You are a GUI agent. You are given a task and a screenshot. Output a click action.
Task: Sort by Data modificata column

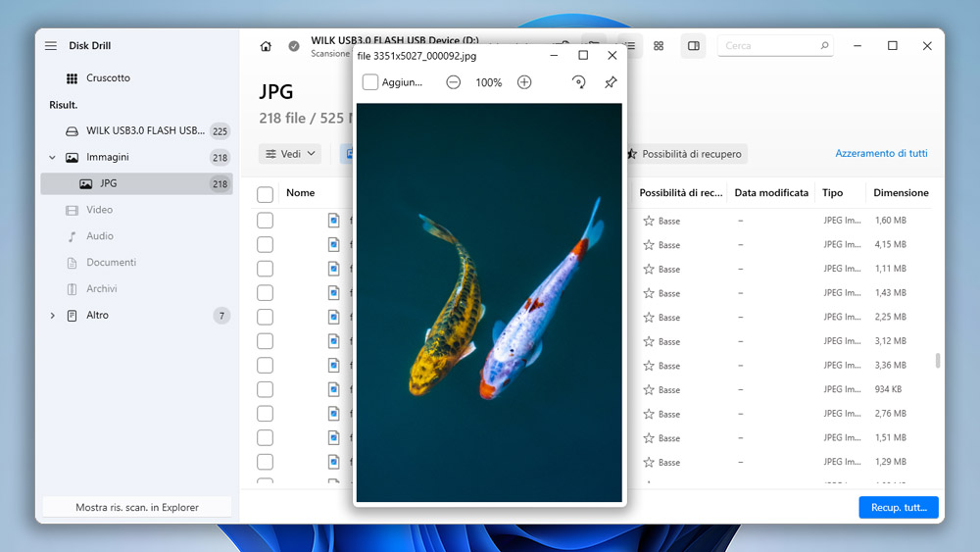click(771, 192)
